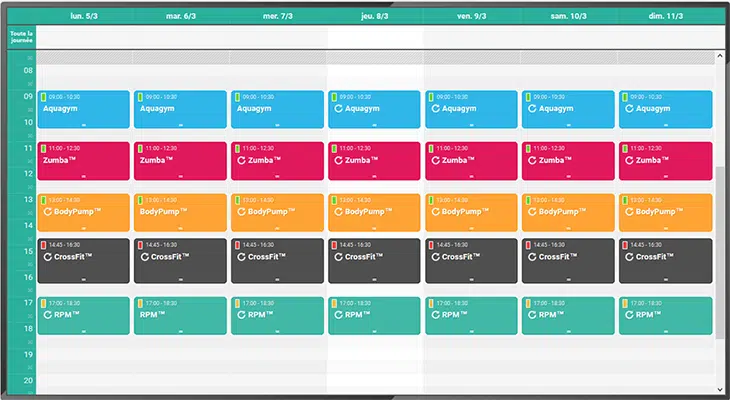Click the orange status indicator on Saturday's RPM

[528, 303]
